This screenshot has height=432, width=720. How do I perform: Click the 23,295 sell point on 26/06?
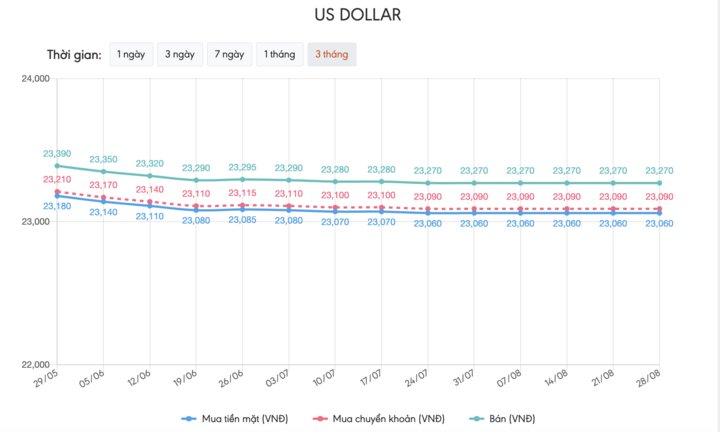pyautogui.click(x=243, y=179)
